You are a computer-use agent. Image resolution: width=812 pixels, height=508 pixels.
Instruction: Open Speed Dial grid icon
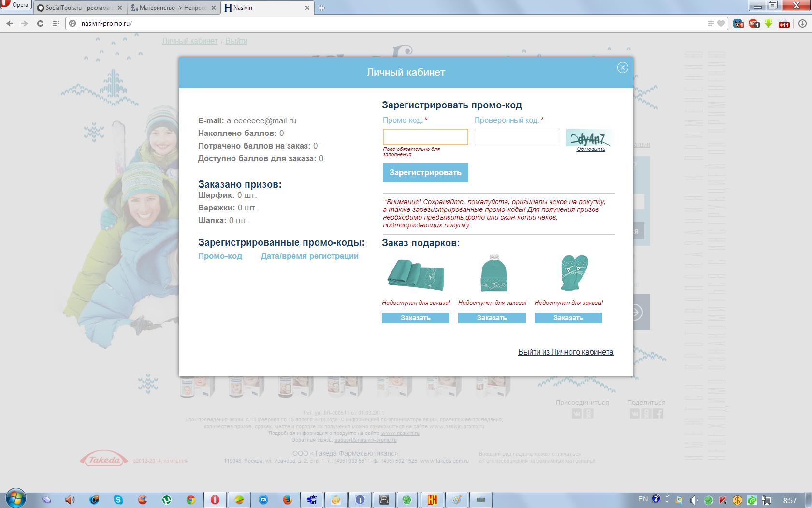(56, 23)
